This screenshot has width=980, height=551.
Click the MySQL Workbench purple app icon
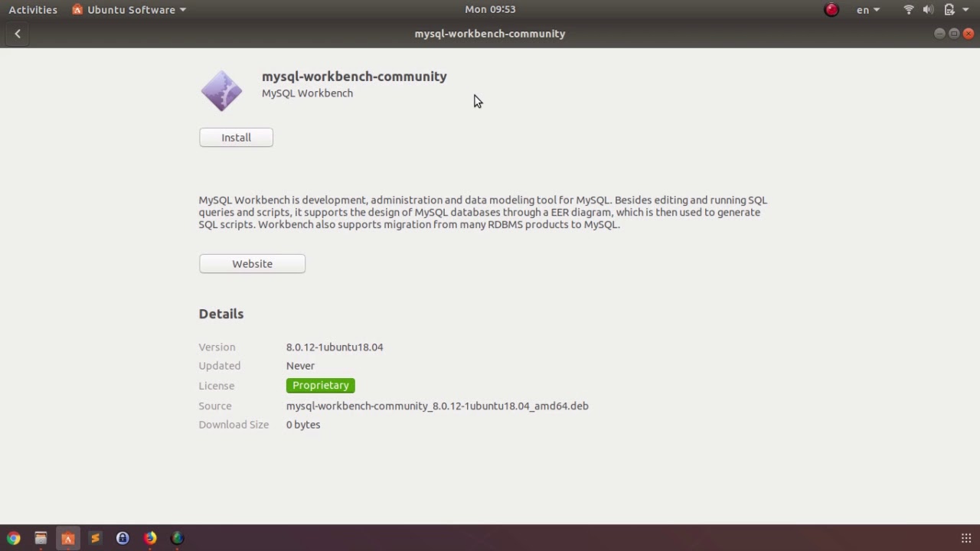pos(221,91)
